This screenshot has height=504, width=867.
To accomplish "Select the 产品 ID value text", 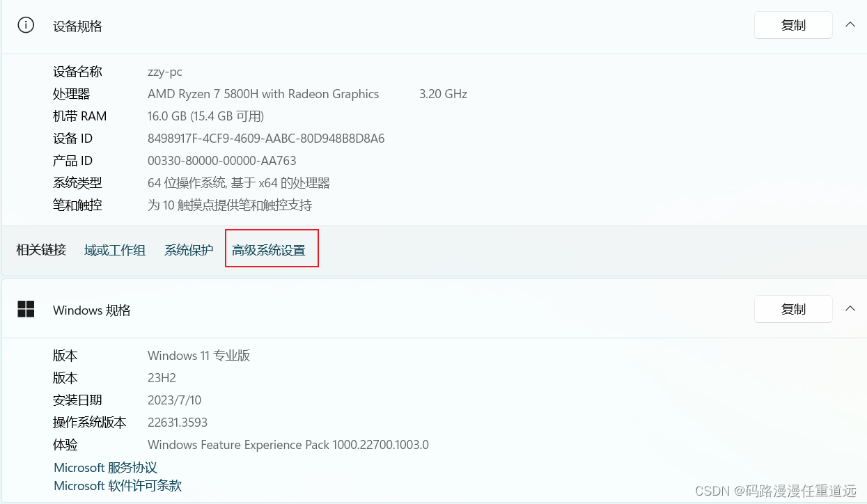I will (222, 160).
